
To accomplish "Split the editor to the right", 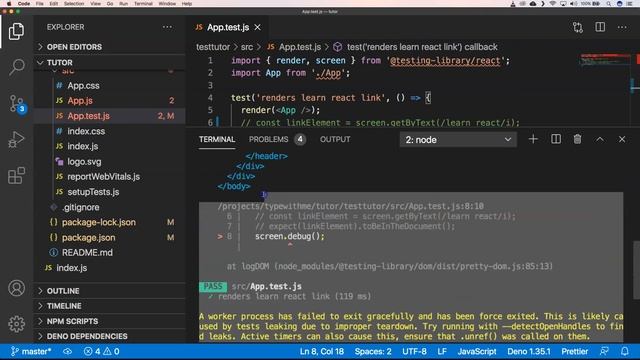I will (600, 27).
